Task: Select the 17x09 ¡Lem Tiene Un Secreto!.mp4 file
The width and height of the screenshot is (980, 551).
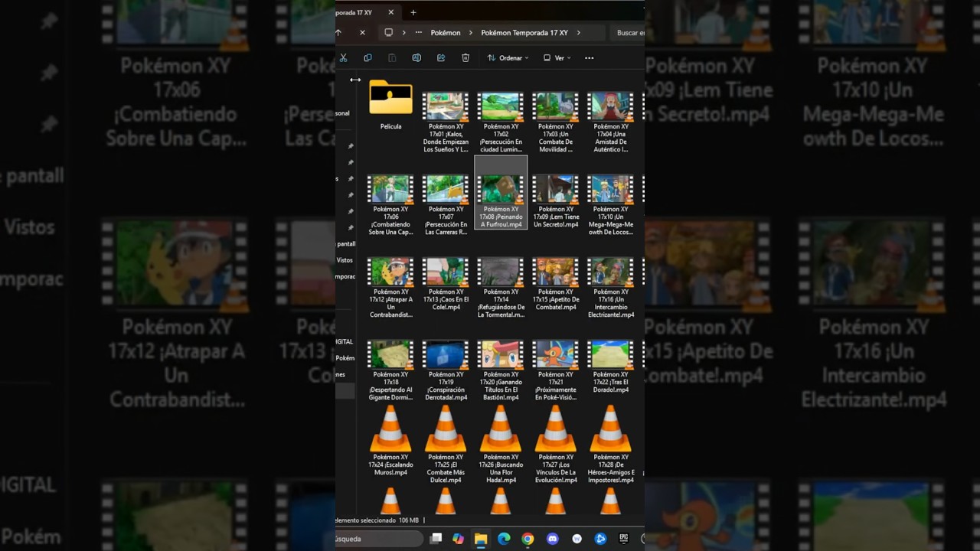Action: (x=556, y=201)
